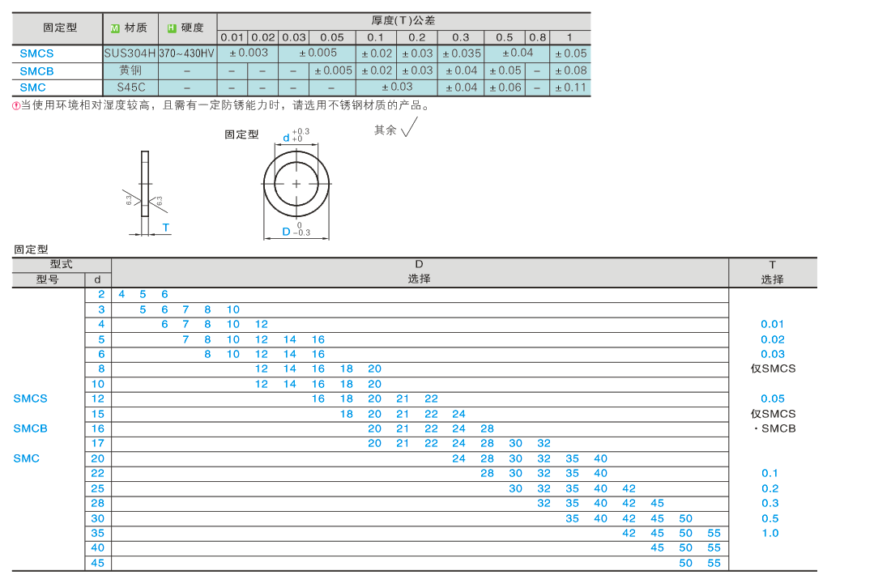Viewport: 891px width, 588px height.
Task: Click the d +0.3/+0 dimension label
Action: (x=296, y=135)
